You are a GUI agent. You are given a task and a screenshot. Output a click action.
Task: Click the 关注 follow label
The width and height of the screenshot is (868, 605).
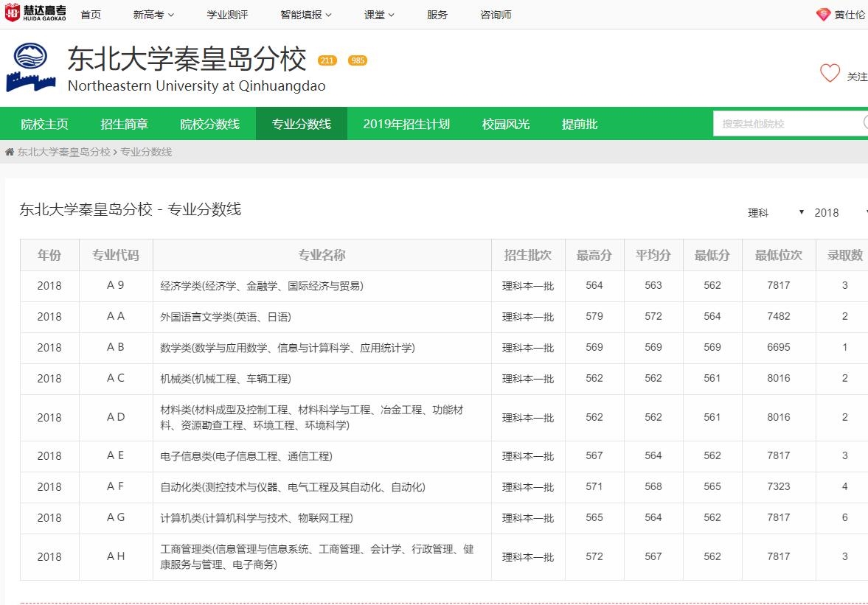(x=857, y=77)
